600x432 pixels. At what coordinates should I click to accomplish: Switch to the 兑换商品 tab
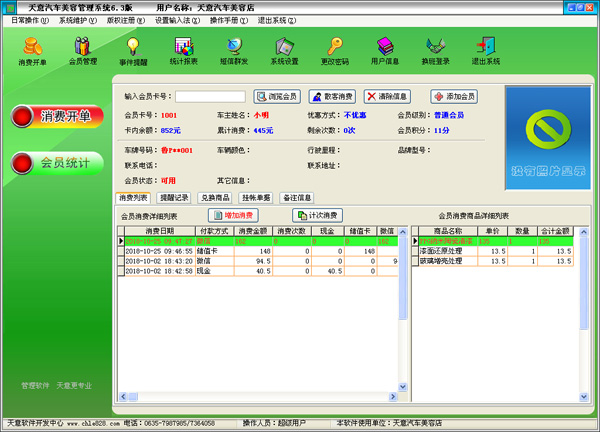[215, 198]
